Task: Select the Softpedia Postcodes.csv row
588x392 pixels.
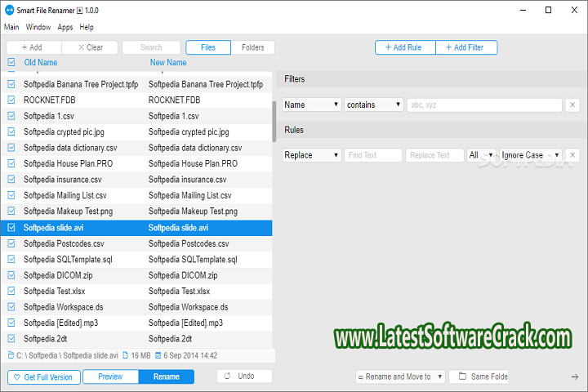Action: [x=136, y=243]
